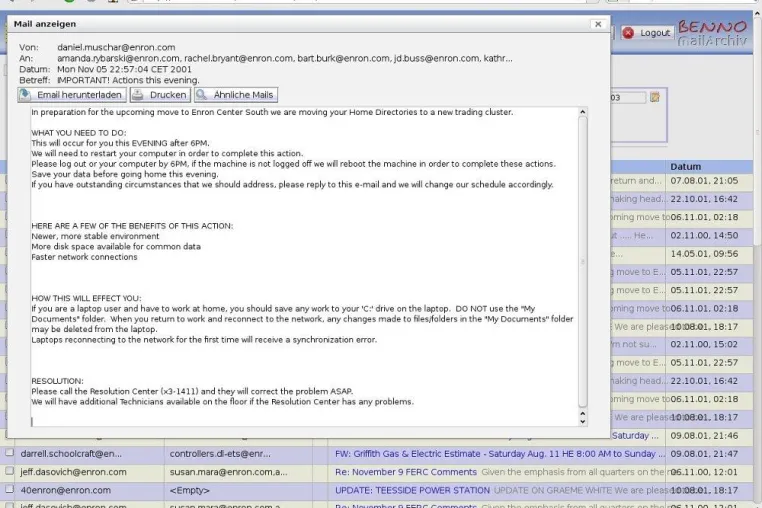The width and height of the screenshot is (762, 508).
Task: Open FW: Griffith Gas & Electric Estimate mail
Action: tap(500, 454)
